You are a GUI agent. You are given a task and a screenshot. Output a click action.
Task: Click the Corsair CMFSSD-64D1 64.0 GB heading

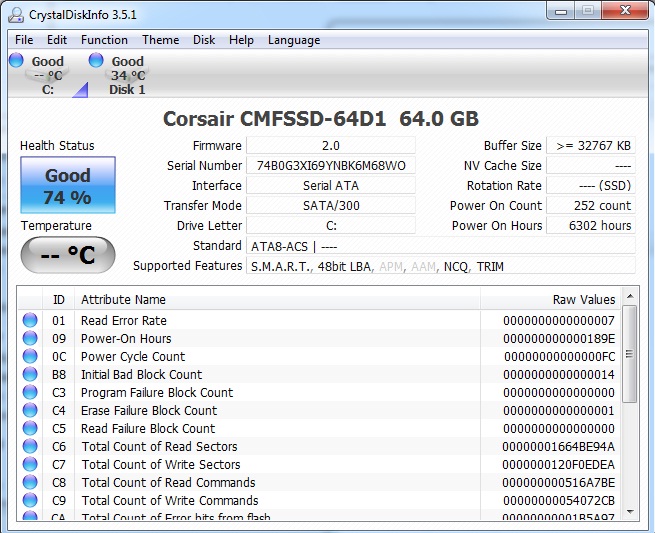tap(321, 119)
